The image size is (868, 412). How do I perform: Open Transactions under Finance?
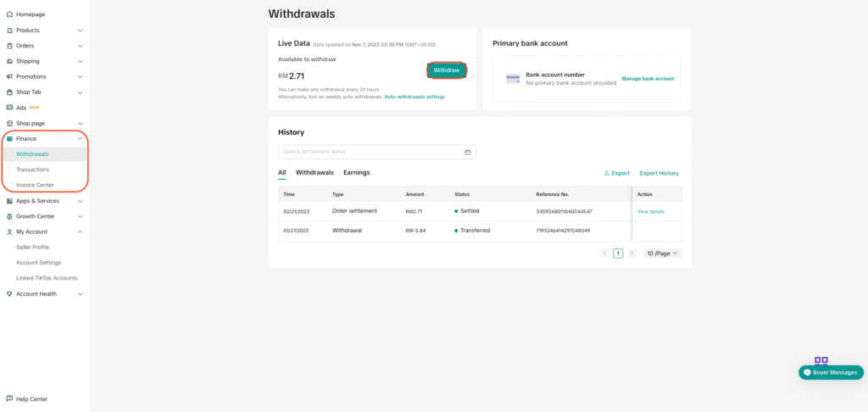point(33,170)
